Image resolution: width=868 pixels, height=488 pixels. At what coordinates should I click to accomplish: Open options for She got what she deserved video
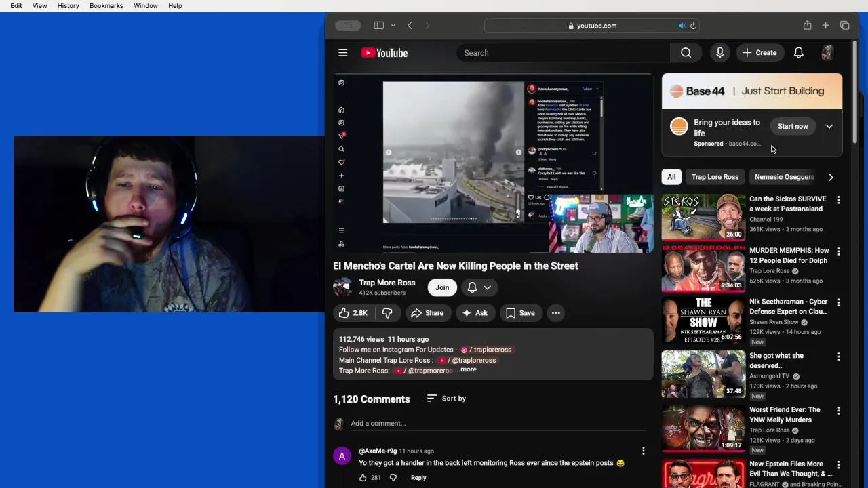(x=838, y=357)
